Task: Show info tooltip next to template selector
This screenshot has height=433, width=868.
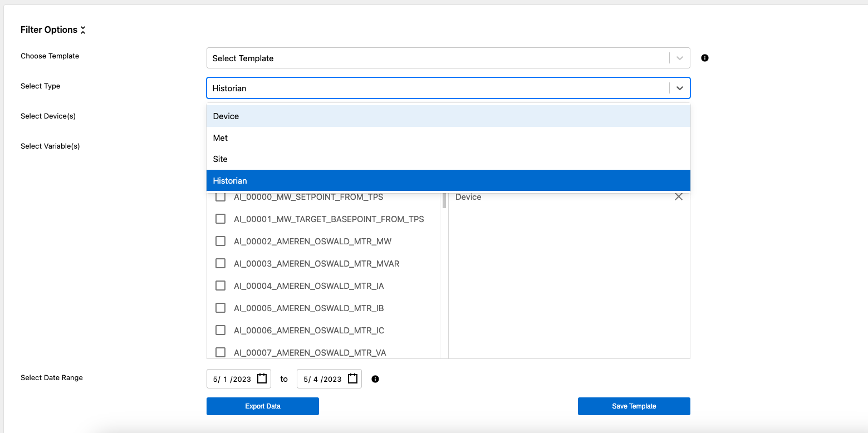Action: pos(705,58)
